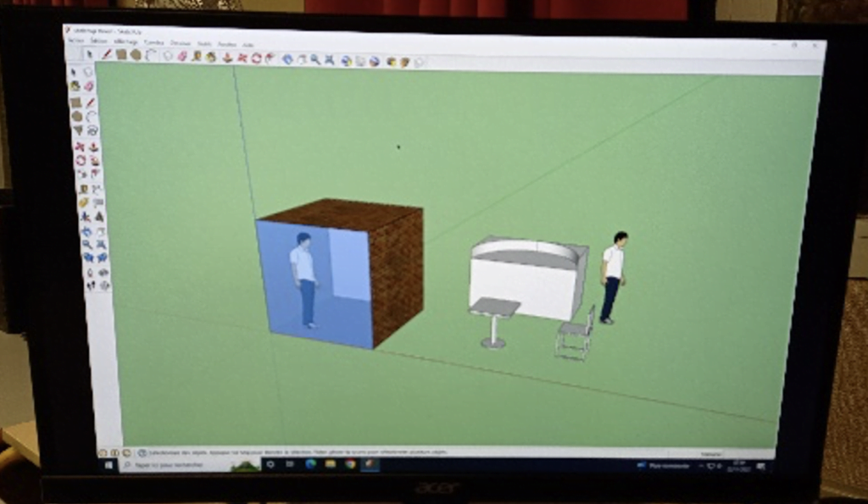Select the standing man beside the counter
Viewport: 868px width, 504px height.
(613, 275)
